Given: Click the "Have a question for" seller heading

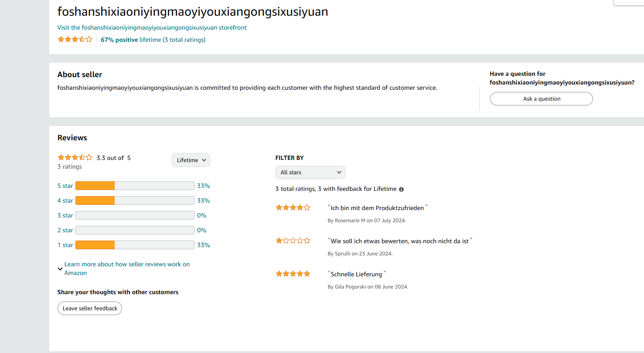Looking at the screenshot, I should [562, 78].
